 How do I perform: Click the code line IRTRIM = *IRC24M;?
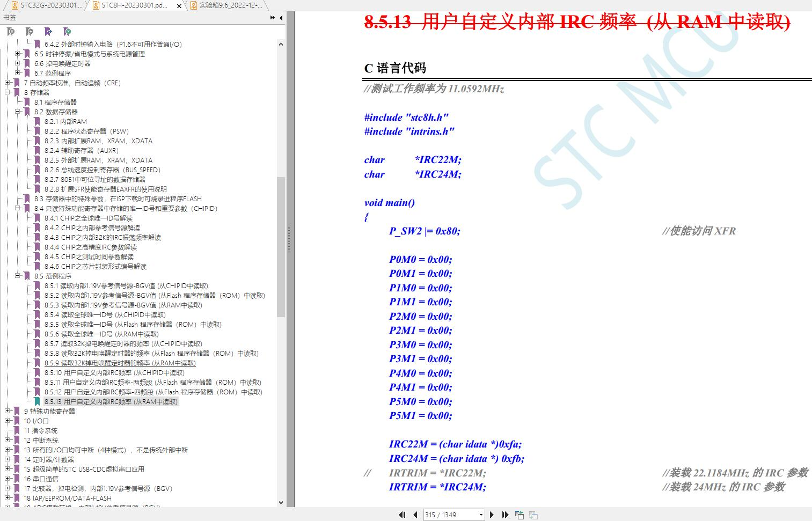[x=437, y=487]
